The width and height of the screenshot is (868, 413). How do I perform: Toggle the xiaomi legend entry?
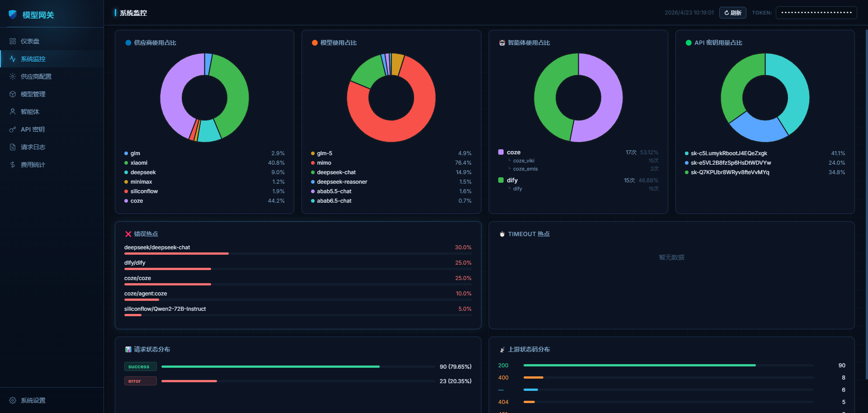[204, 163]
